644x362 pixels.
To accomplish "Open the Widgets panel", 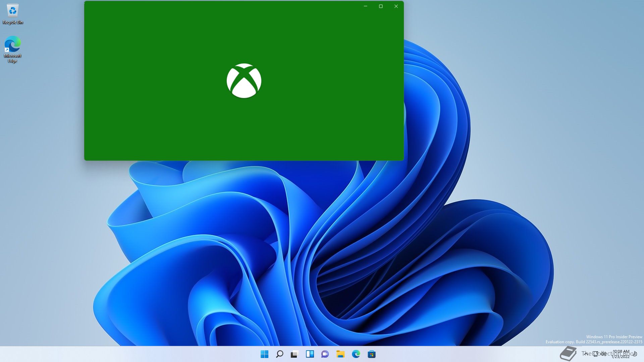I will click(310, 354).
